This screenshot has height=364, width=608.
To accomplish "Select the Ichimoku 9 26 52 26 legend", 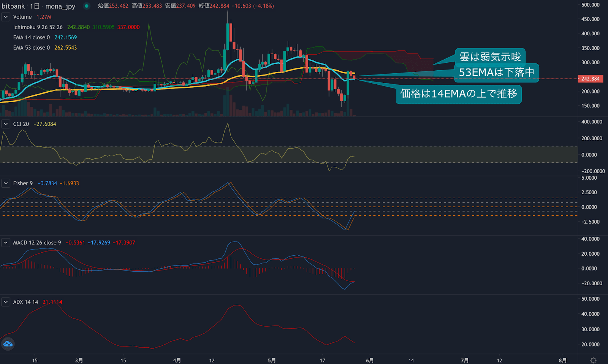I will [38, 27].
